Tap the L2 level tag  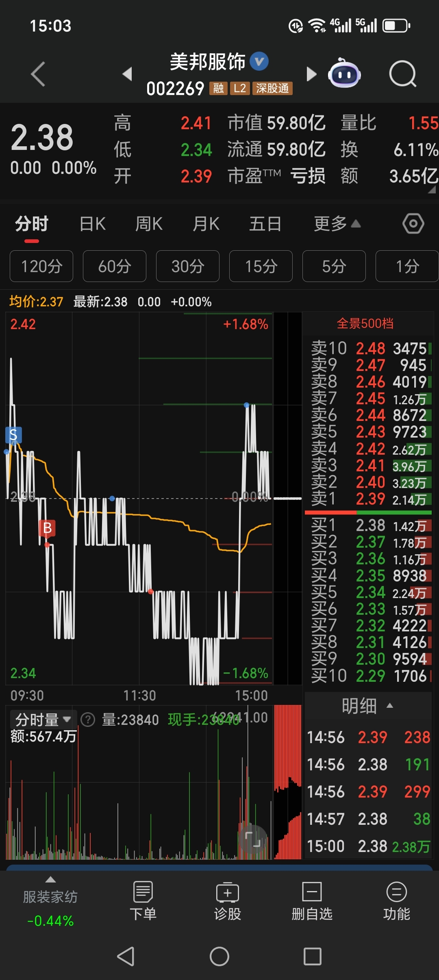point(240,88)
